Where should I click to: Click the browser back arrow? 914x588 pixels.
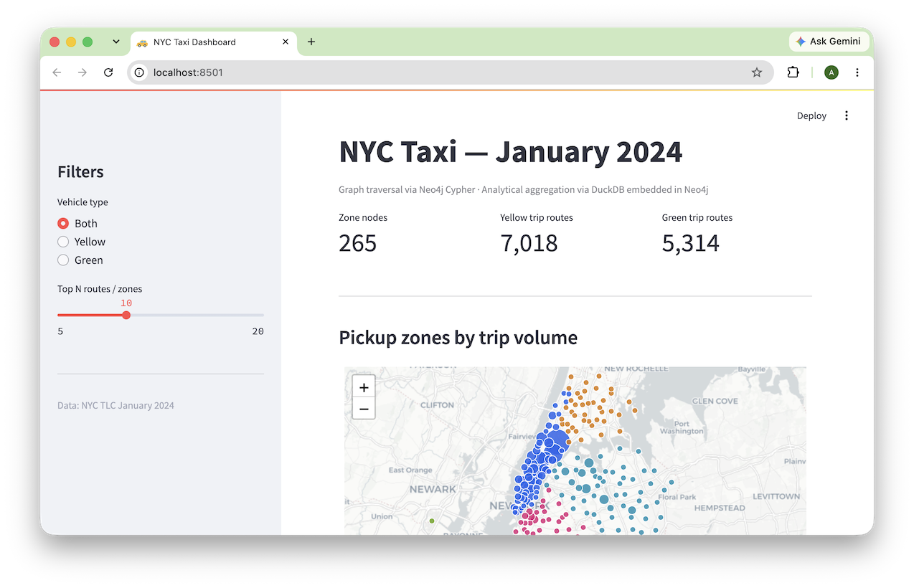tap(57, 72)
